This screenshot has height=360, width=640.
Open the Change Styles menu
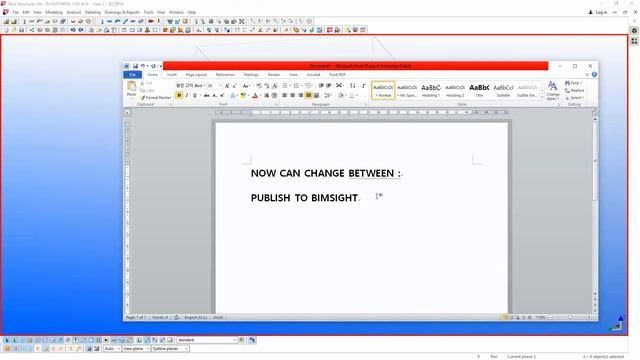pyautogui.click(x=553, y=91)
